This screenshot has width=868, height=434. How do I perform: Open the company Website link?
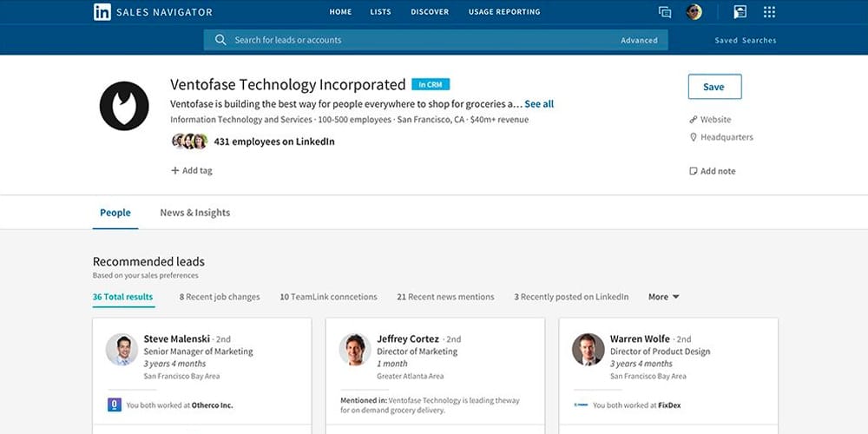(x=715, y=120)
